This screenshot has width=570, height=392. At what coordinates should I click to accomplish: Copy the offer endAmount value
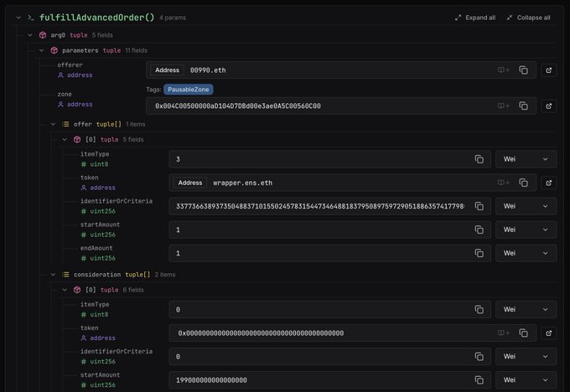tap(479, 253)
